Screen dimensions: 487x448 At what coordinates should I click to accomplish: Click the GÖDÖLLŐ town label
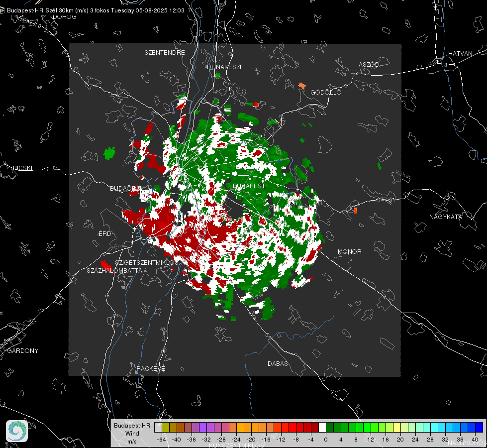coord(326,92)
